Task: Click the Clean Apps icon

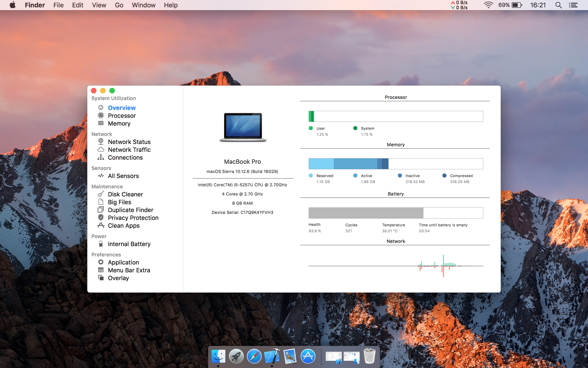Action: [101, 225]
